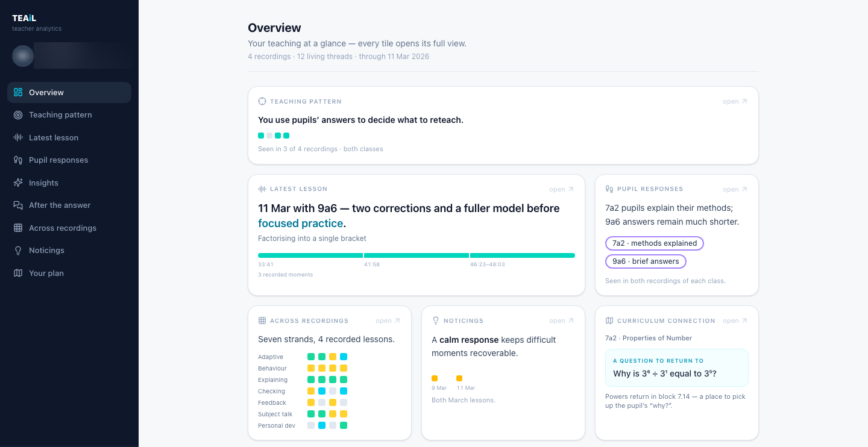Image resolution: width=868 pixels, height=447 pixels.
Task: Go to After the answer
Action: 69,205
